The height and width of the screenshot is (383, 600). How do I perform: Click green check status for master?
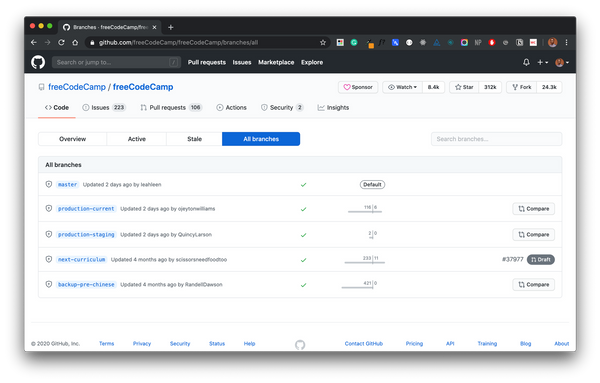(x=303, y=185)
